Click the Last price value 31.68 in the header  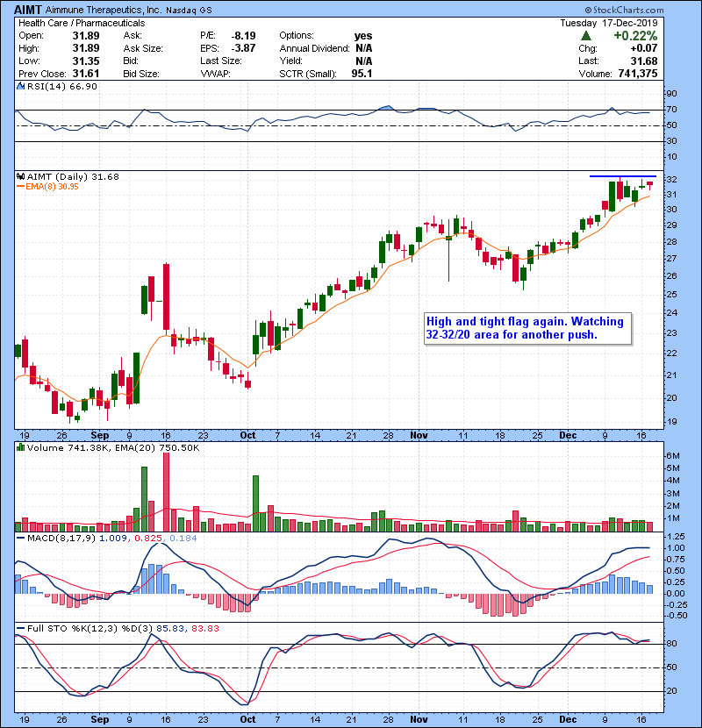click(x=644, y=61)
